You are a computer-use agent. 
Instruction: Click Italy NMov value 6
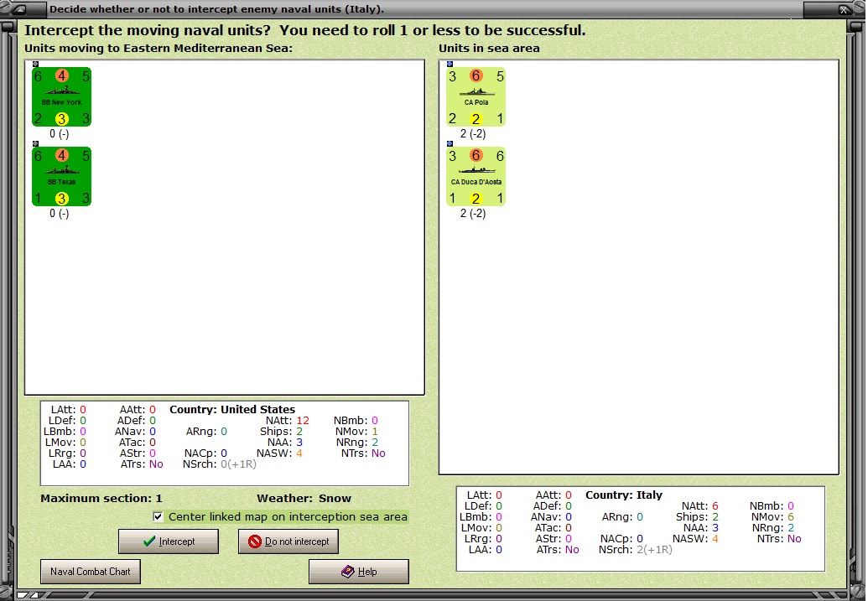point(791,517)
